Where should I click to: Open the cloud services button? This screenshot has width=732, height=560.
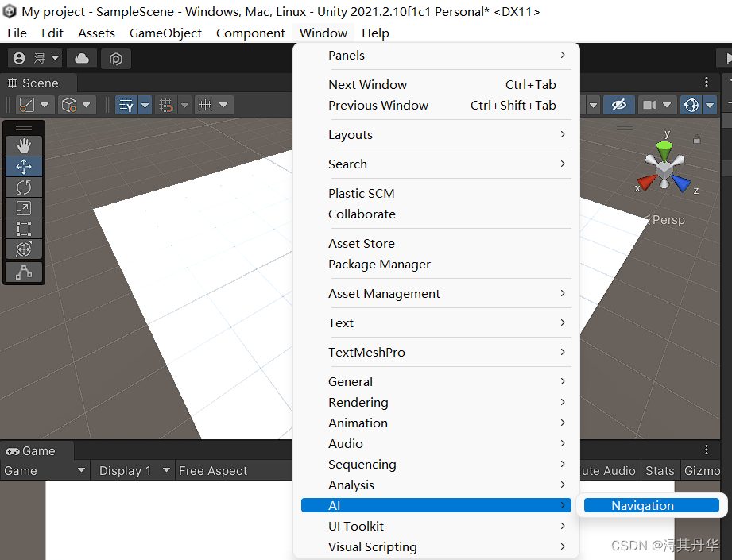click(82, 58)
